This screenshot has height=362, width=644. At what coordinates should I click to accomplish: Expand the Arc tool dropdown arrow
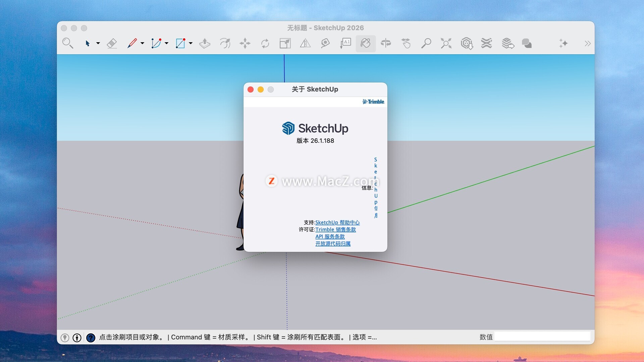[x=166, y=43]
